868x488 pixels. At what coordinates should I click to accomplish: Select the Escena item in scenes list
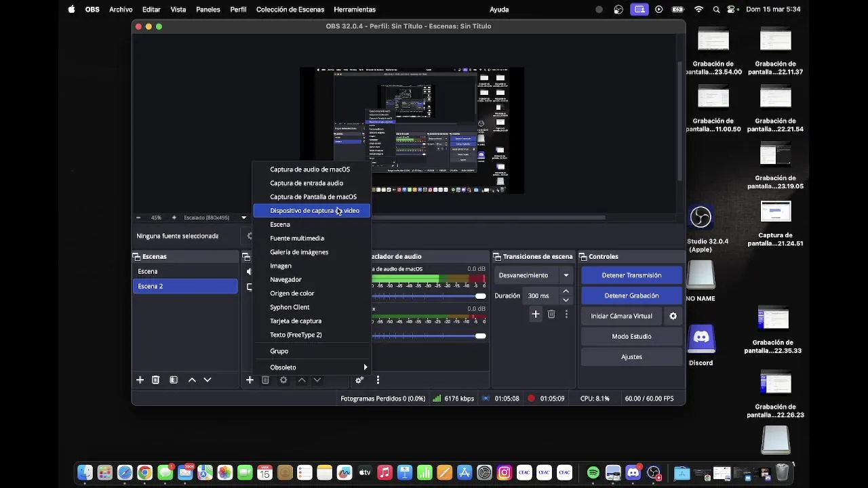click(185, 271)
